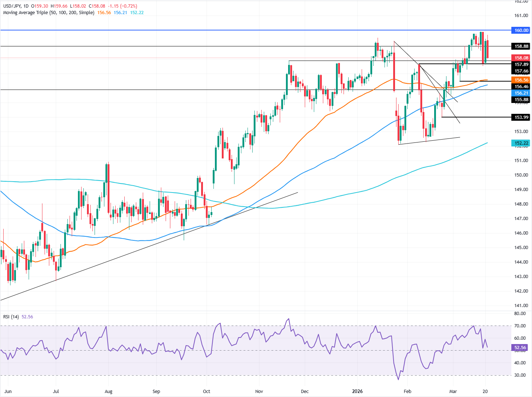Click the red 158.08 current price label

point(521,58)
